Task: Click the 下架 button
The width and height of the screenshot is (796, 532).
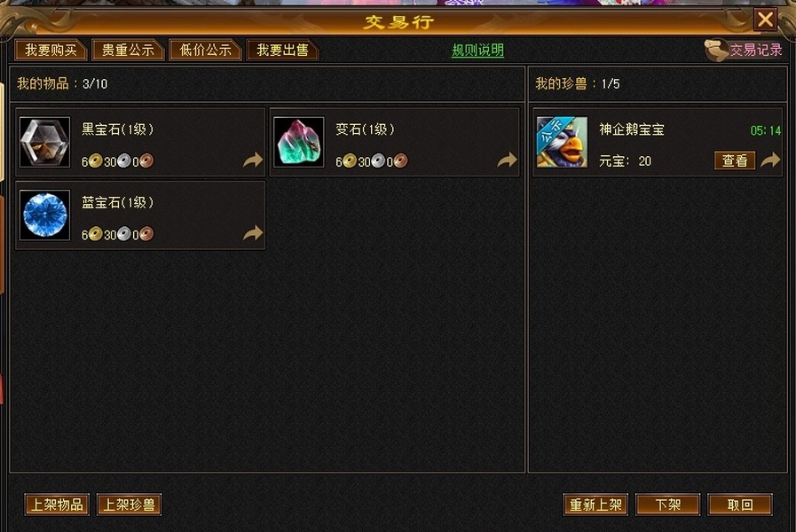Action: [x=667, y=505]
